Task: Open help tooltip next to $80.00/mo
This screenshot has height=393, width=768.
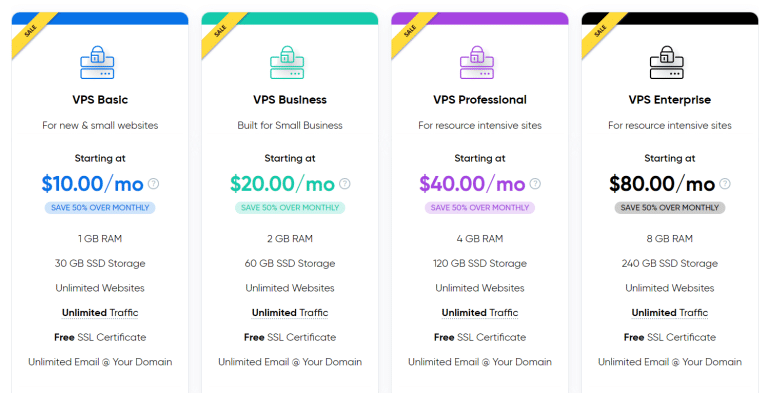Action: tap(725, 184)
